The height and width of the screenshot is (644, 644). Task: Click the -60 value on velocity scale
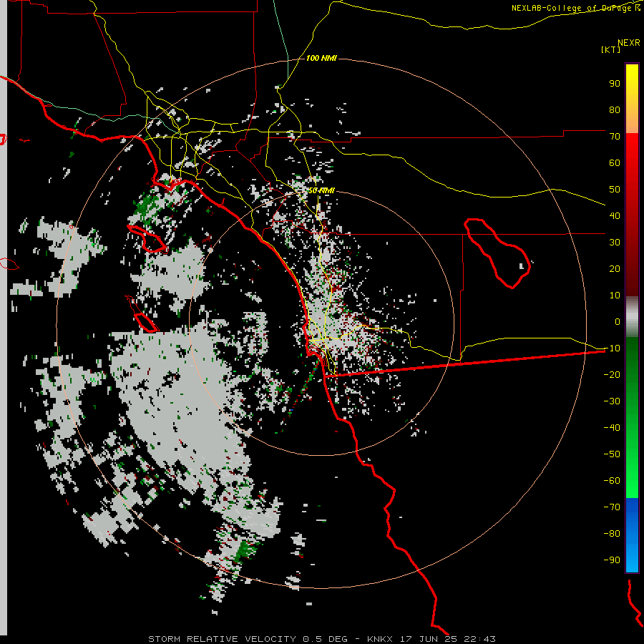pyautogui.click(x=612, y=481)
